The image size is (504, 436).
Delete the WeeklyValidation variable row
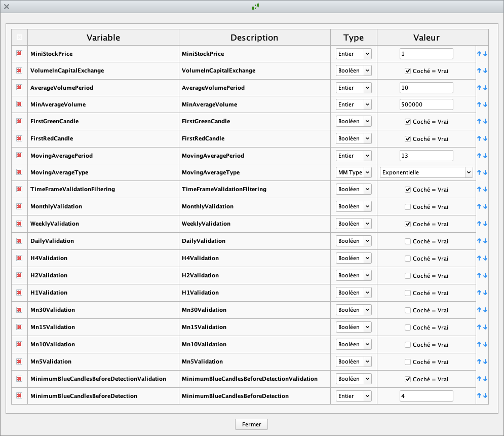(19, 224)
